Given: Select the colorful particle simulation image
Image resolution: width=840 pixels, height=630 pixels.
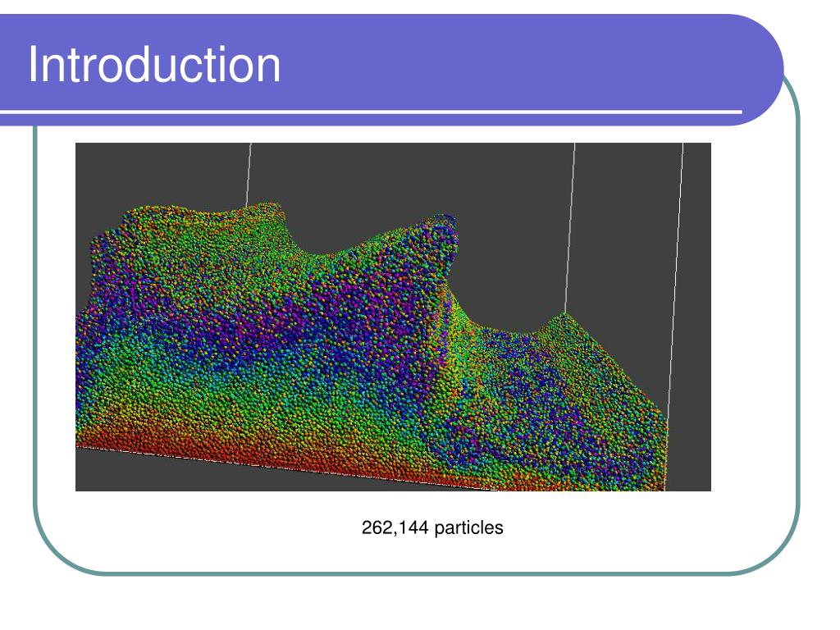Looking at the screenshot, I should (393, 317).
